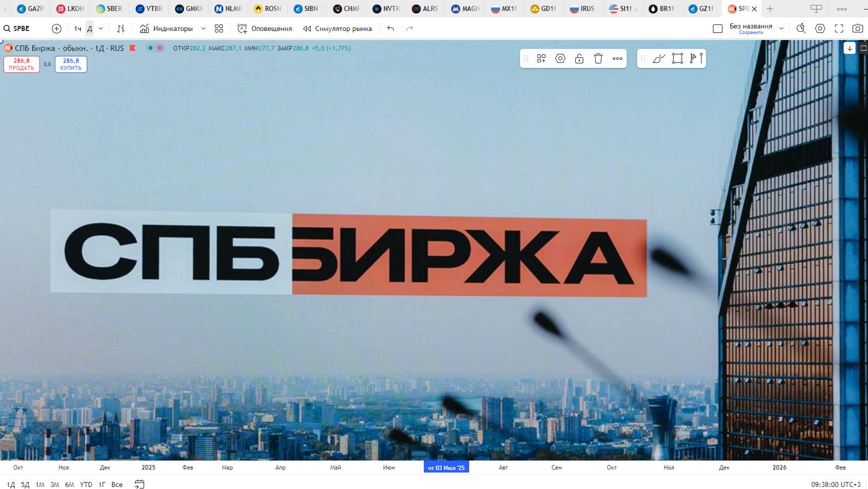
Task: Open symbol search for SPBE
Action: (x=17, y=28)
